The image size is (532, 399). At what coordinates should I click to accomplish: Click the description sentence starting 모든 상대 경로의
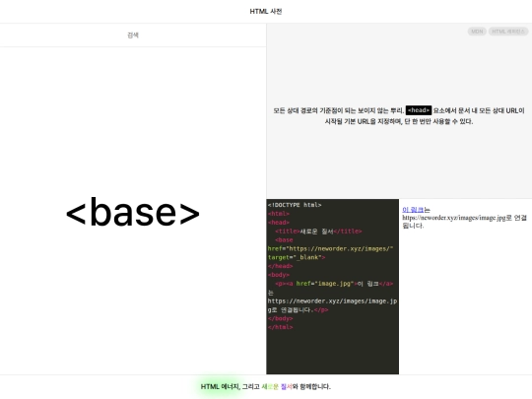tap(399, 115)
